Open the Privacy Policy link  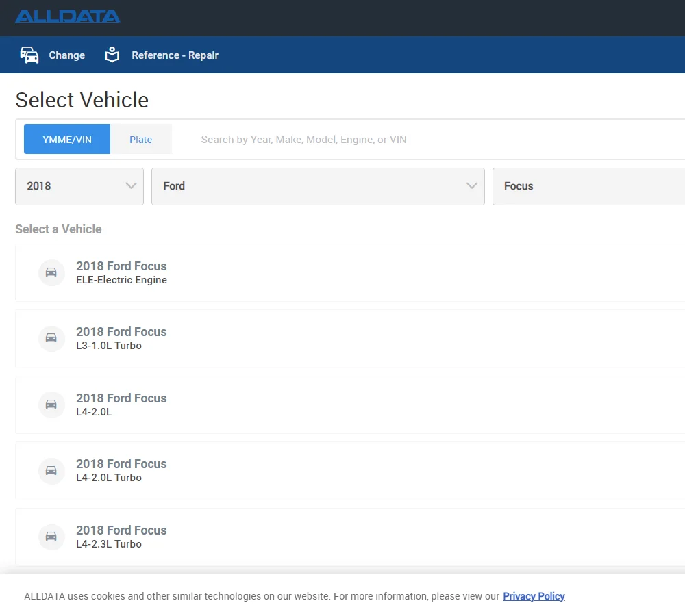point(534,596)
